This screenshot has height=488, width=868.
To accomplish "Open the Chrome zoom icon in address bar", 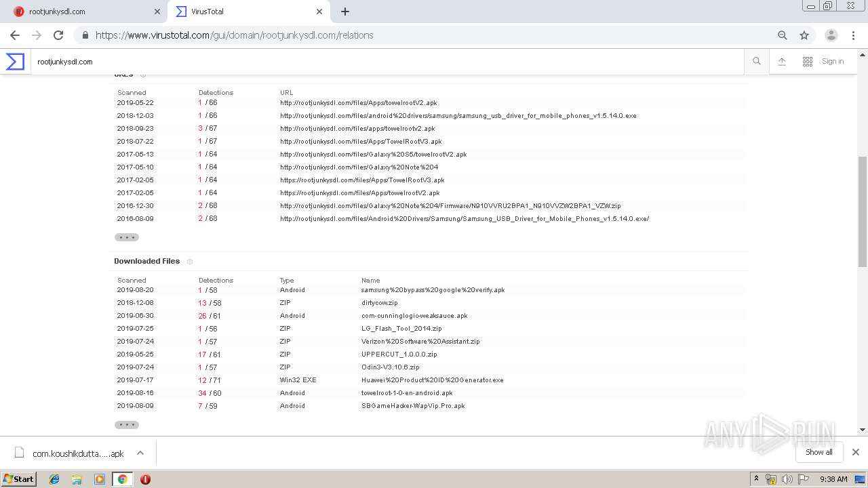I will 783,35.
